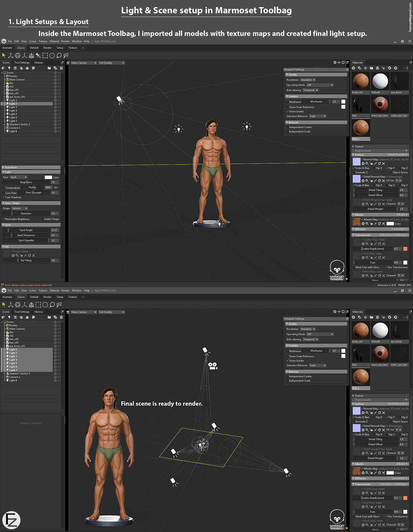Open Resolution Standard dropdown in upper Viewport Settings
The image size is (413, 532).
tap(308, 80)
